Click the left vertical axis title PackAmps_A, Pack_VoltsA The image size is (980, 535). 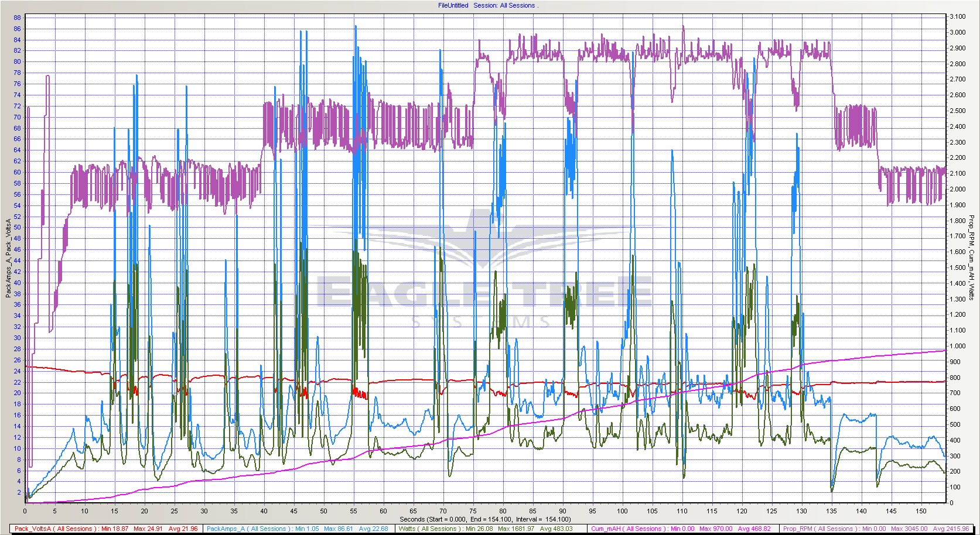(x=8, y=258)
